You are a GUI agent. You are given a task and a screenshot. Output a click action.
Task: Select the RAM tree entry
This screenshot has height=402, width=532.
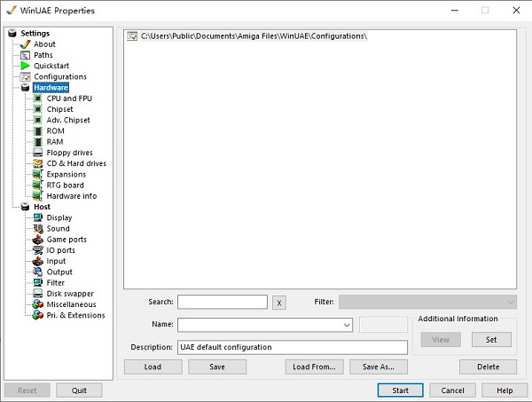[55, 142]
